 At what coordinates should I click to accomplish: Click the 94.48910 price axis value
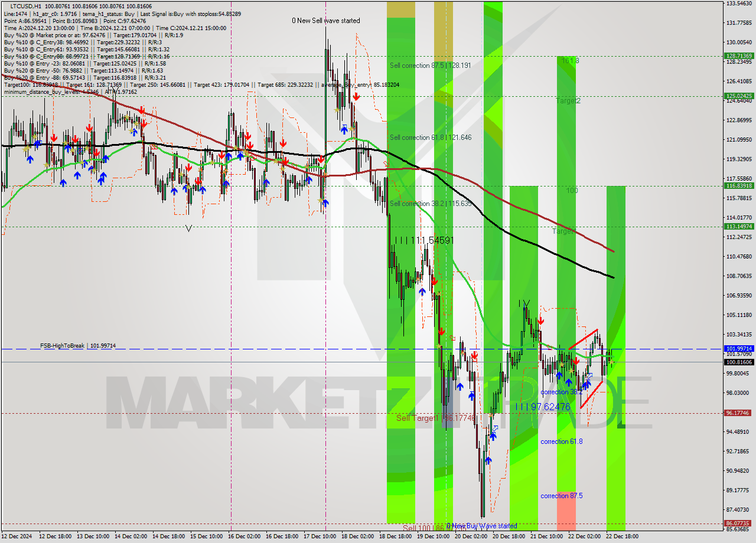739,432
